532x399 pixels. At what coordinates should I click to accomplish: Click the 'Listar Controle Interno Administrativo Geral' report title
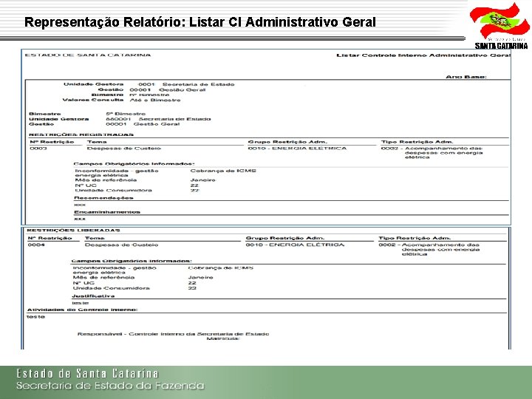pyautogui.click(x=423, y=55)
